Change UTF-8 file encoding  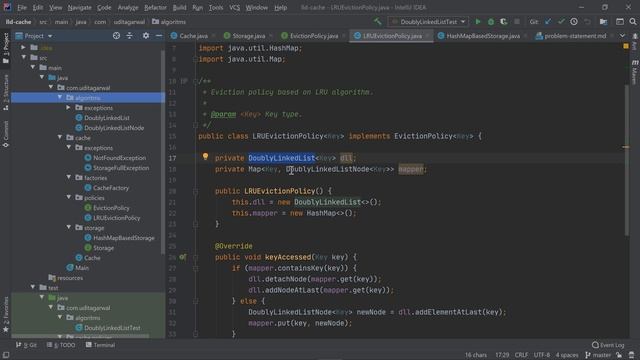[x=542, y=355]
